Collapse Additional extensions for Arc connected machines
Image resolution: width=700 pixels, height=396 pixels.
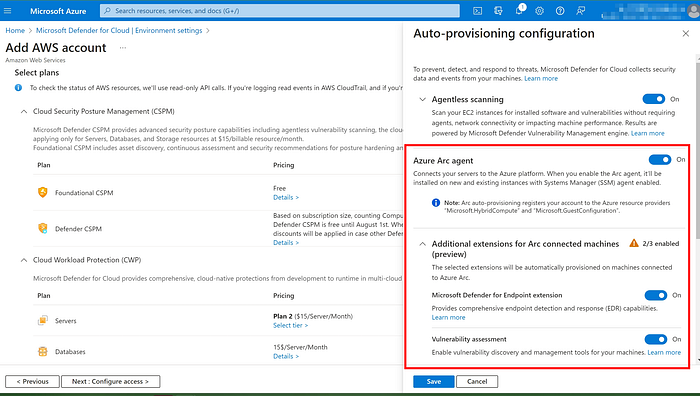[x=422, y=244]
